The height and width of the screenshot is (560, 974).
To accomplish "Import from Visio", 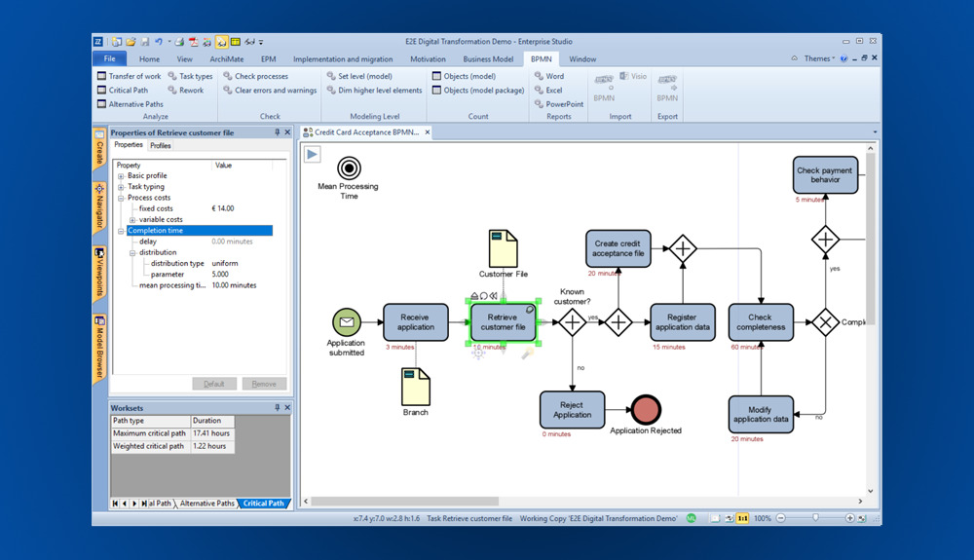I will coord(634,76).
